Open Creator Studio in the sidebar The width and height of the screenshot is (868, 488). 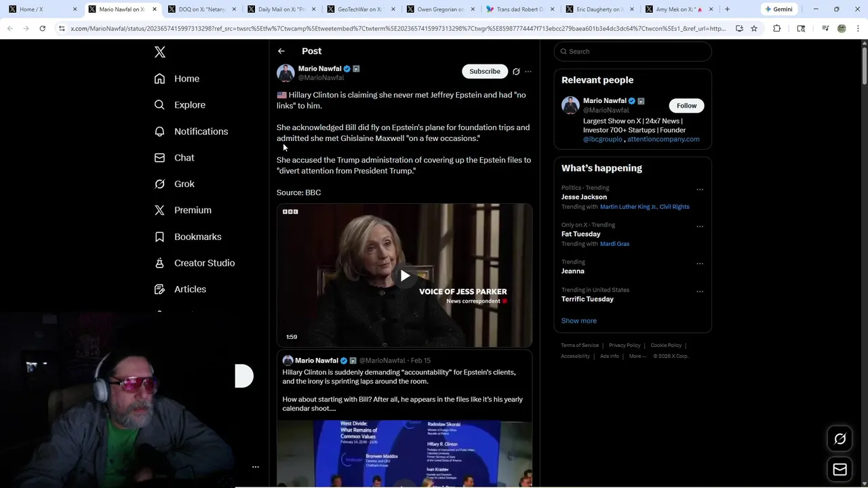(194, 263)
